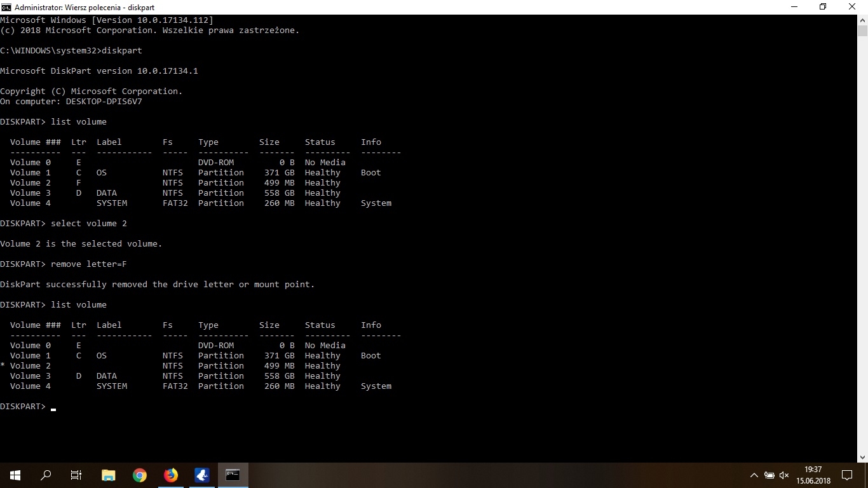Open the Action Center notifications icon
The image size is (868, 488).
point(847,475)
